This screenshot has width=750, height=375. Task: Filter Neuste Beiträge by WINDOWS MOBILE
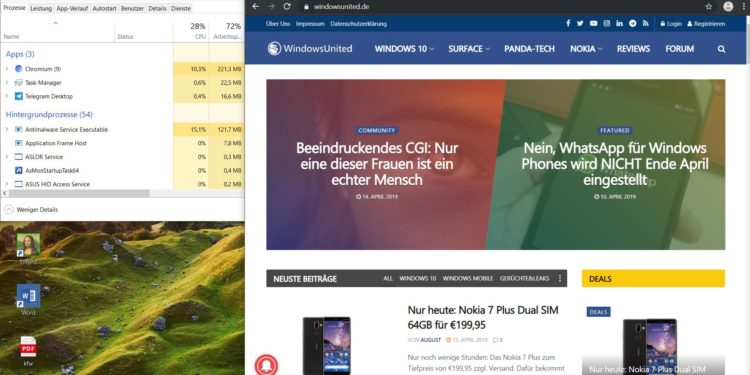pyautogui.click(x=468, y=278)
